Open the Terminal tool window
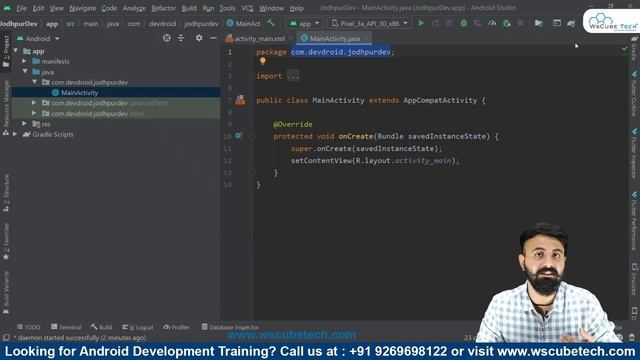 coord(66,327)
